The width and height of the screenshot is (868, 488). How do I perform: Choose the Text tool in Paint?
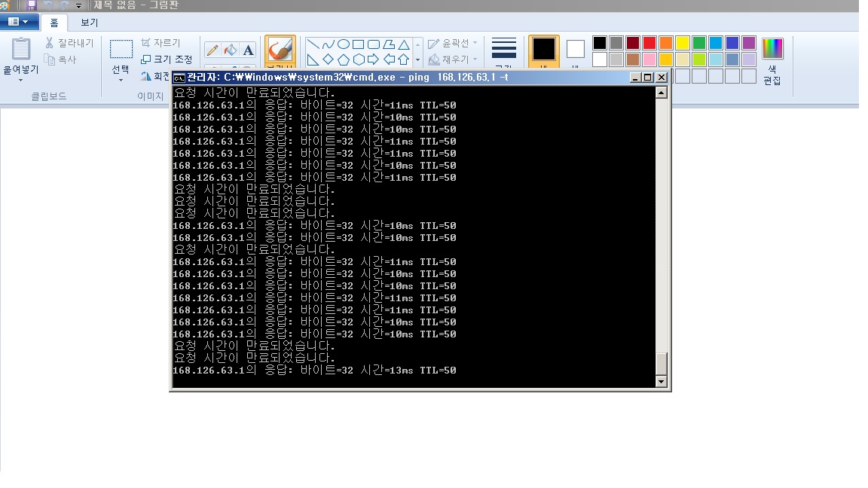pos(249,50)
